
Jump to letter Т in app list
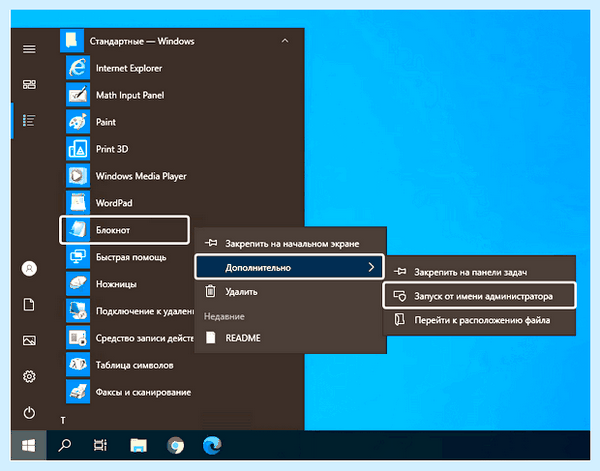(63, 420)
